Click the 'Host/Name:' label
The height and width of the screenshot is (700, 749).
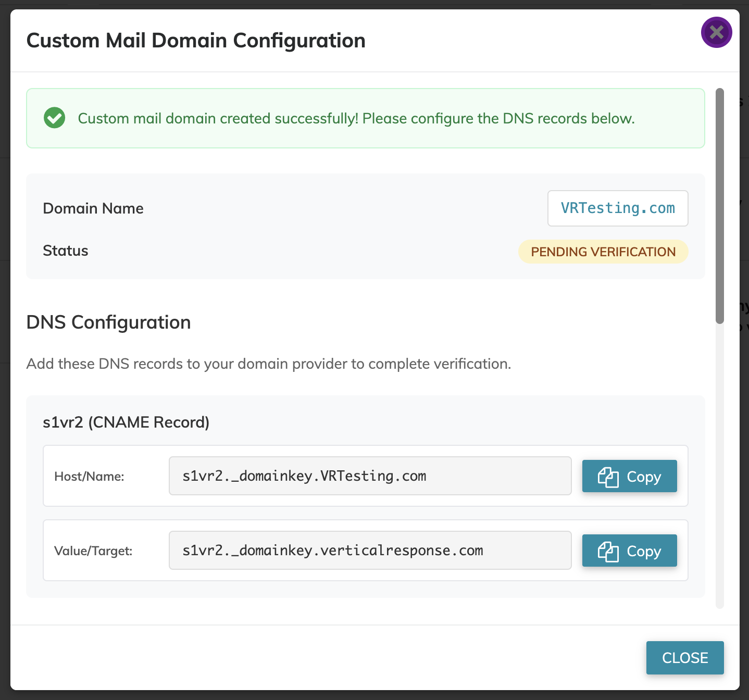pos(89,477)
